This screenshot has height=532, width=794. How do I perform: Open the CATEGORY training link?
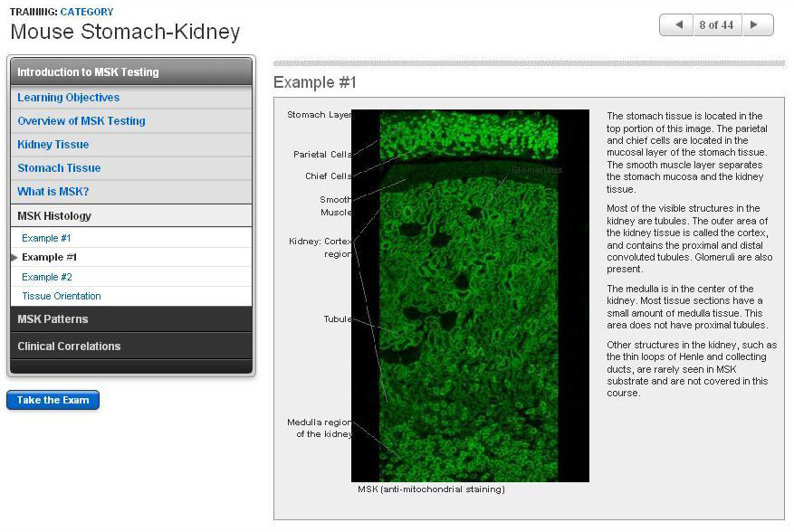point(87,12)
